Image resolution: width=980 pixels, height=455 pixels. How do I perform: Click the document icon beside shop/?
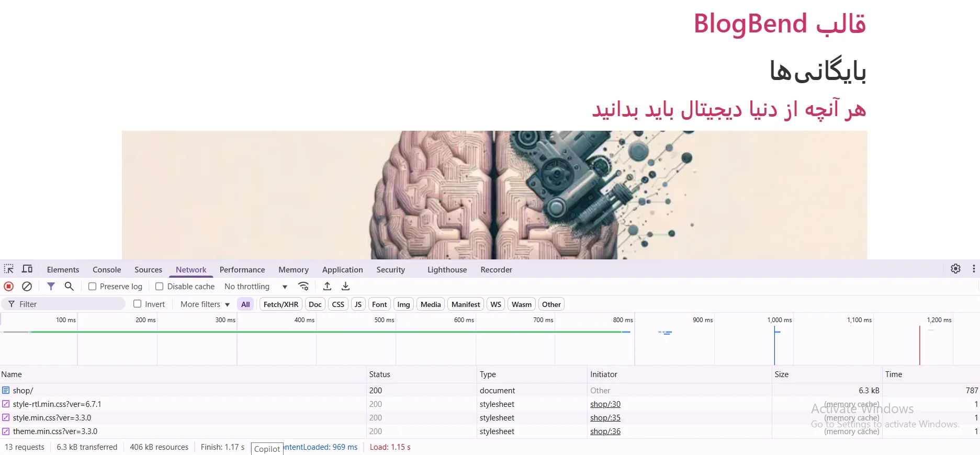pos(6,390)
